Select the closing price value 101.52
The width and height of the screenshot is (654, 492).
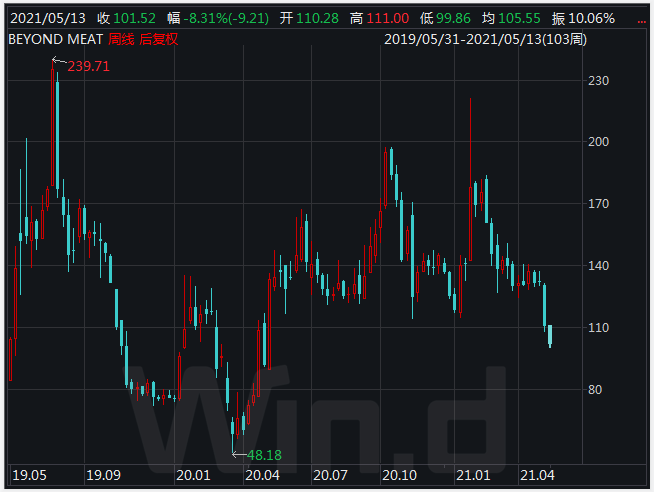pos(134,18)
